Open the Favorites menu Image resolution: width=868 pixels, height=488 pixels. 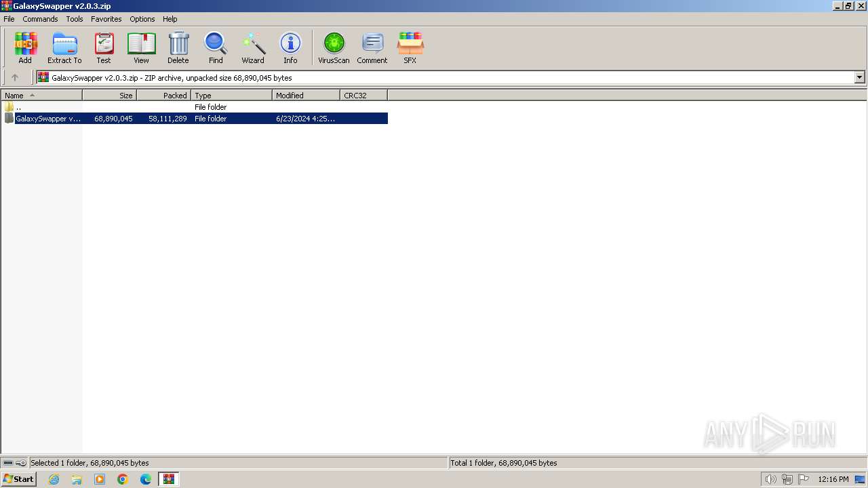click(106, 19)
